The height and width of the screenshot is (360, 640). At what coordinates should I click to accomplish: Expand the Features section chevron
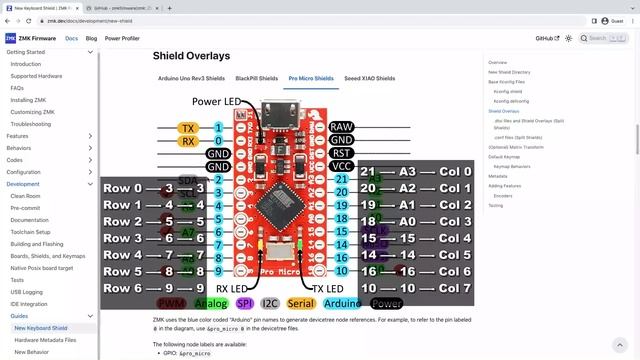[90, 136]
